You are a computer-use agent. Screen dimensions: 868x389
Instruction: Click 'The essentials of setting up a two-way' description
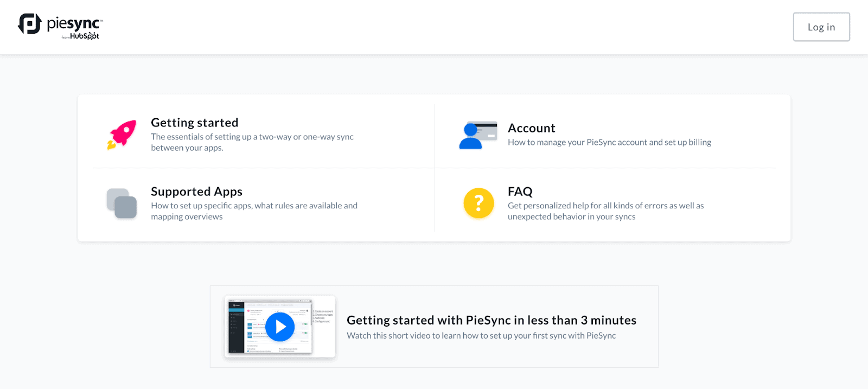pos(252,142)
